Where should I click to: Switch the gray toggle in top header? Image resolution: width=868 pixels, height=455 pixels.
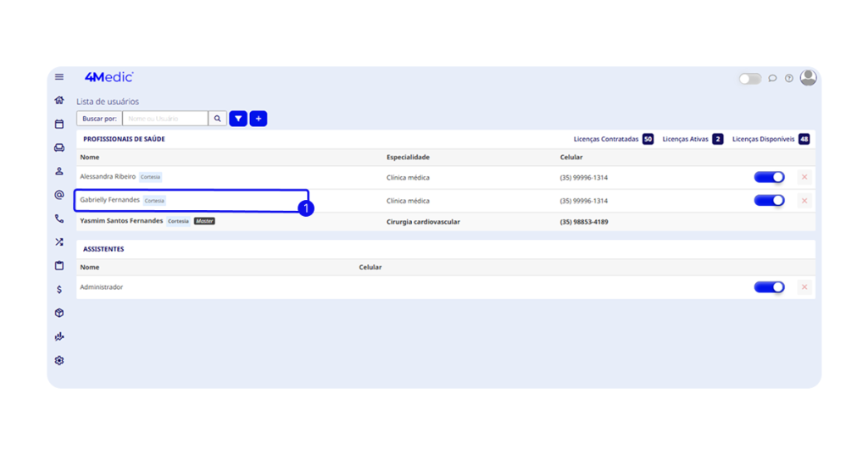[x=749, y=79]
